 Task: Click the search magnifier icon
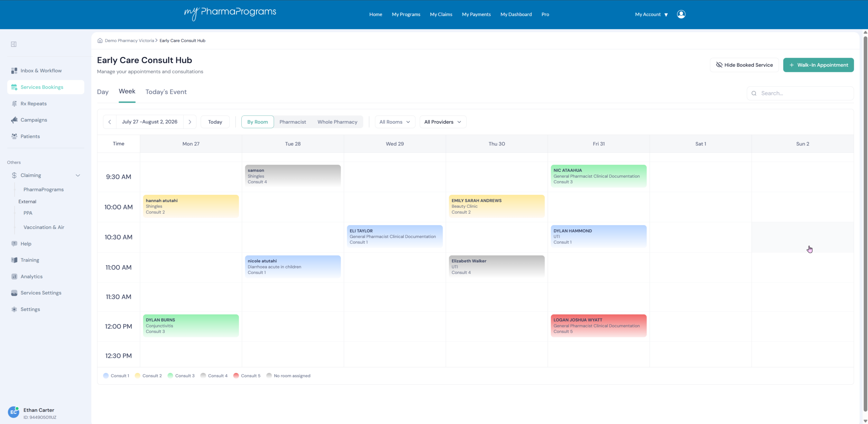[x=754, y=93]
